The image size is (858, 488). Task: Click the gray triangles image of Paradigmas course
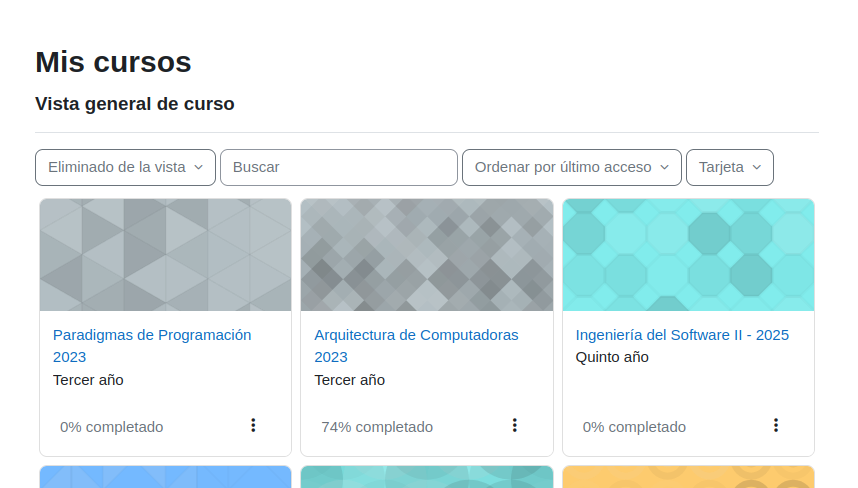[165, 255]
